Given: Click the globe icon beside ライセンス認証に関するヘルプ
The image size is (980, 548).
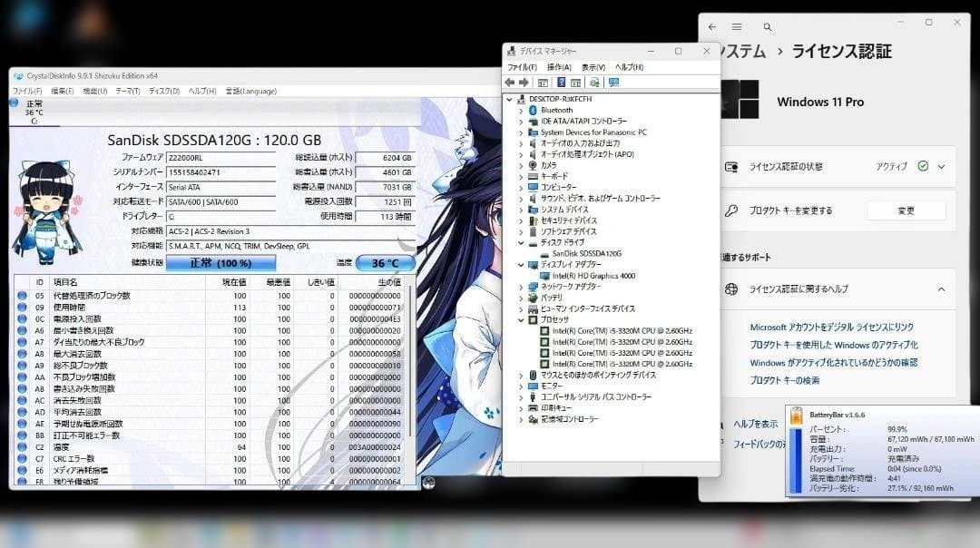Looking at the screenshot, I should click(731, 289).
